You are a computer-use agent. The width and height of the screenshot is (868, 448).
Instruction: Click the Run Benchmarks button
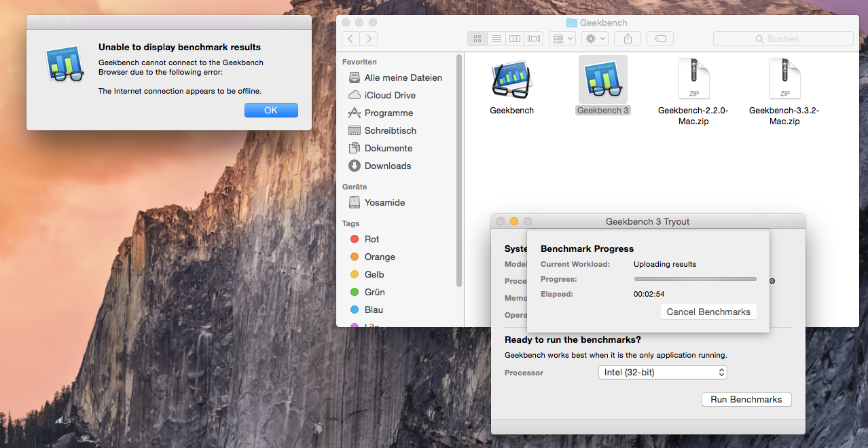pos(746,399)
